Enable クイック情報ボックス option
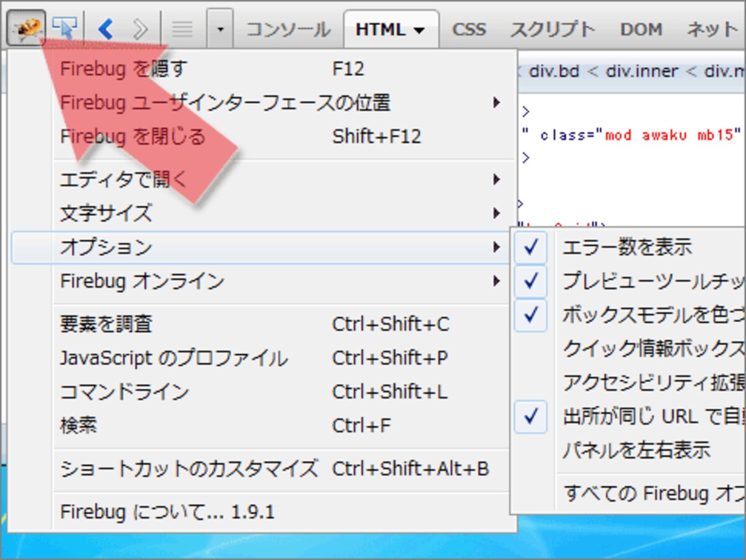The image size is (746, 560). 629,349
